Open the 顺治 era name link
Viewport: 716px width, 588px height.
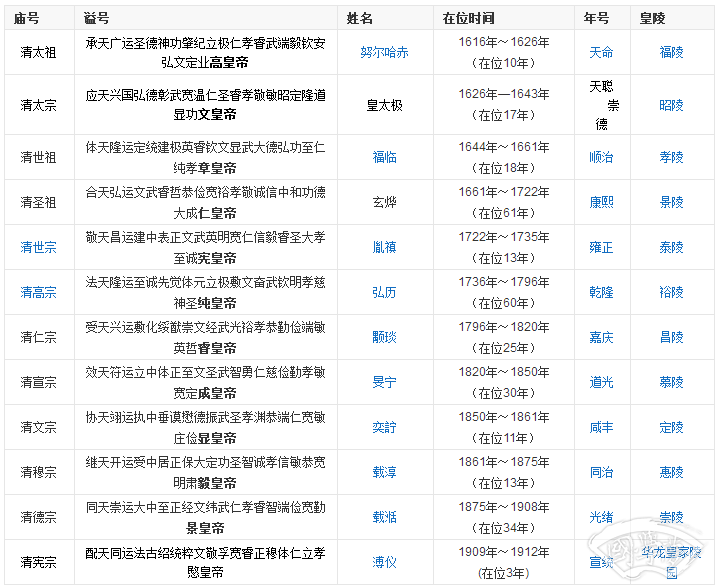coord(601,157)
